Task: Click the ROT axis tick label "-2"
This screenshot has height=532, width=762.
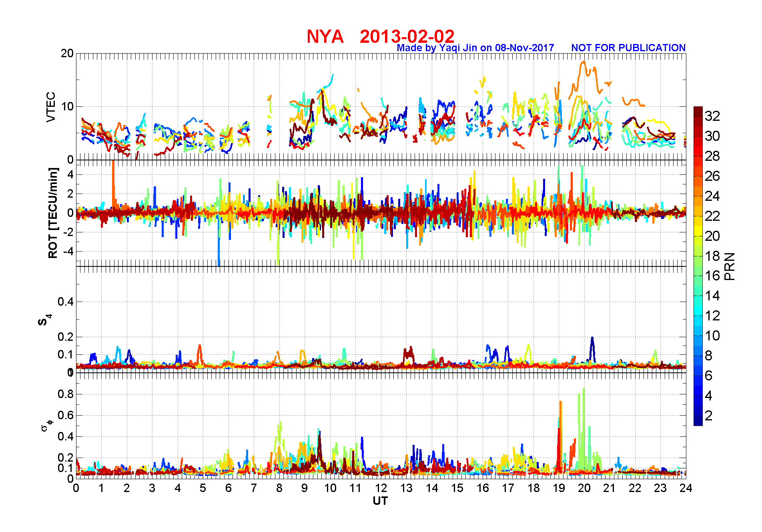Action: click(68, 232)
